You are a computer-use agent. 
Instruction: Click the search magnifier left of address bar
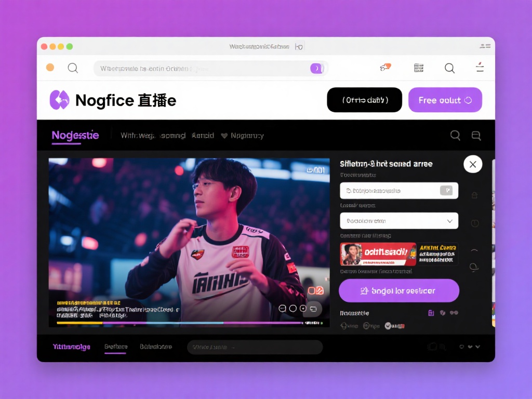point(73,68)
